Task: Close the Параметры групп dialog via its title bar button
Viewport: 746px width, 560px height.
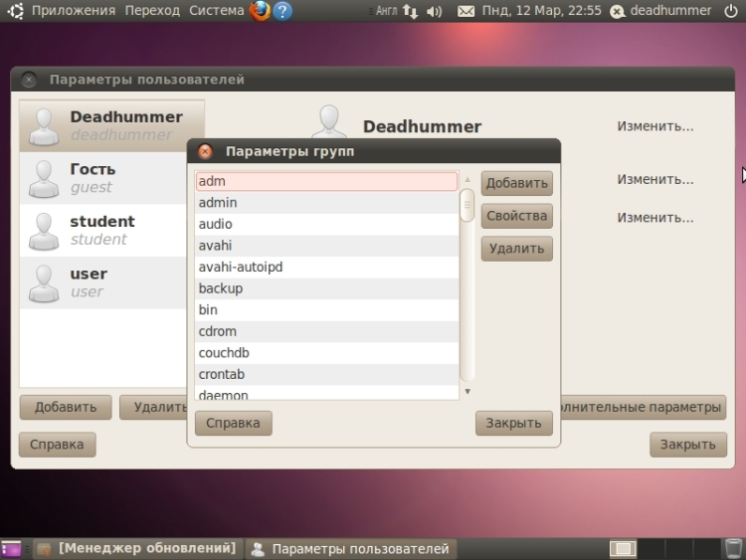Action: [205, 151]
